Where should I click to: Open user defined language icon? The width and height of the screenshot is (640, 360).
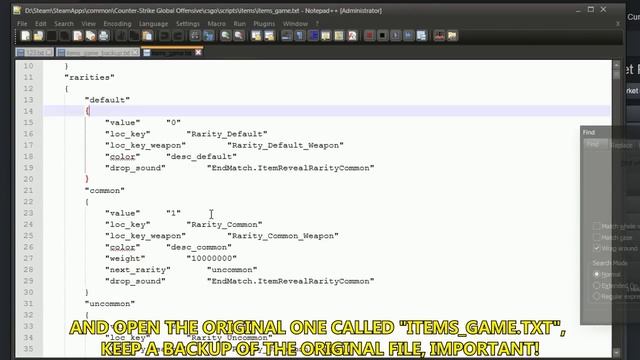coord(326,36)
